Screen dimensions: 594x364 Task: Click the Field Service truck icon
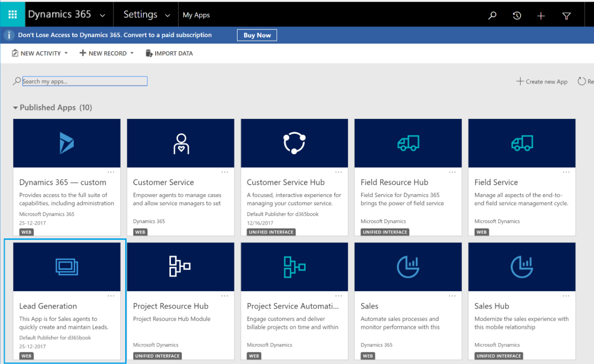coord(522,143)
